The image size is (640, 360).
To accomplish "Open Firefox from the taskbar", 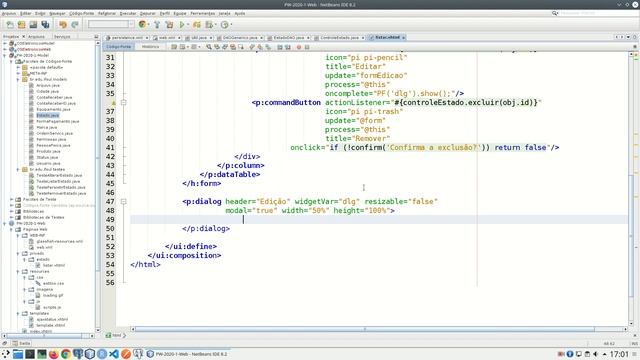I will (x=53, y=354).
